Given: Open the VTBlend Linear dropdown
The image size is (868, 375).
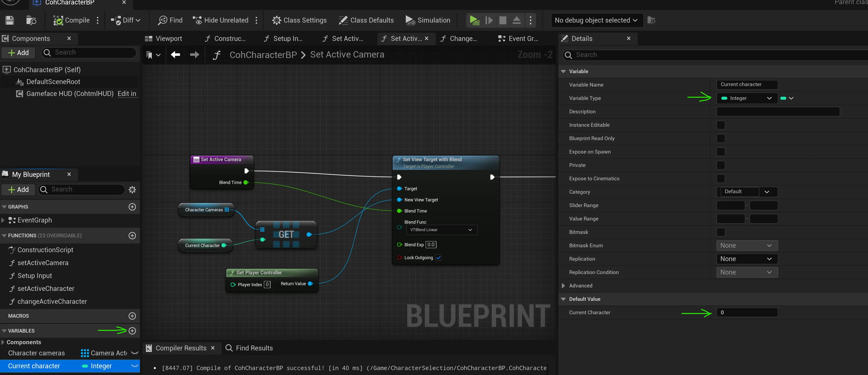Looking at the screenshot, I should pos(441,230).
